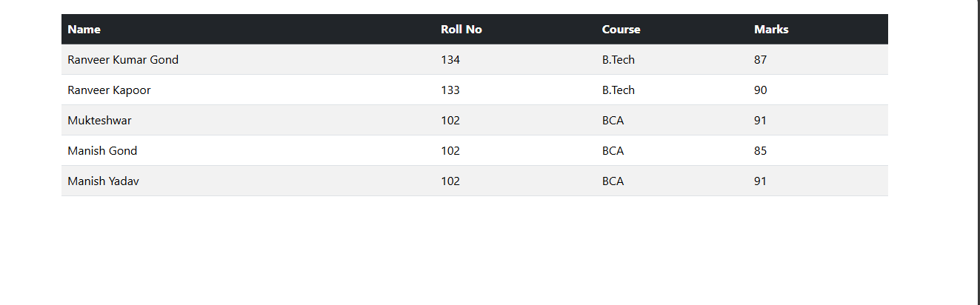Click the marks value 87
980x305 pixels.
point(761,60)
